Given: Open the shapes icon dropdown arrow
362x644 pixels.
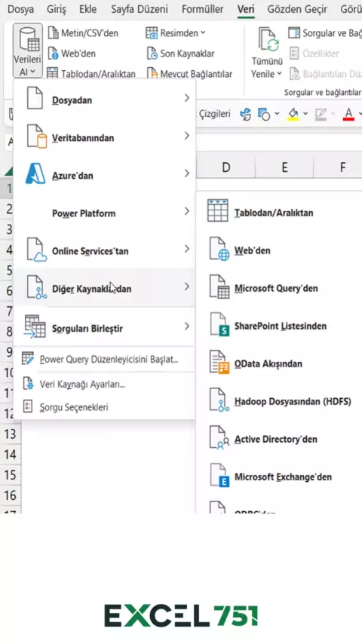Looking at the screenshot, I should point(277,114).
